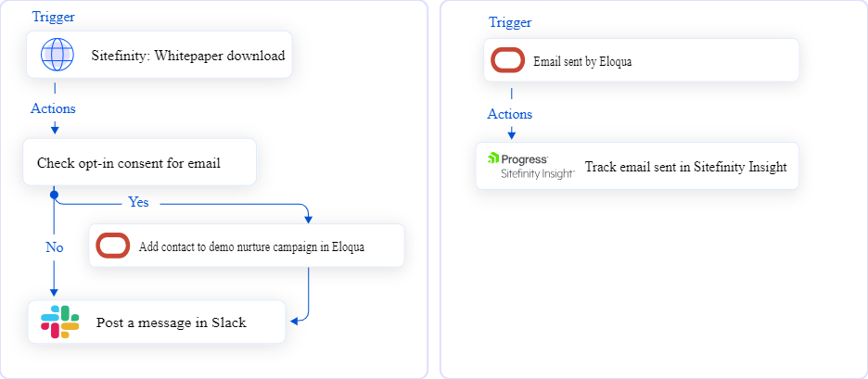This screenshot has height=379, width=868.
Task: Click the Sitefinity globe icon
Action: coord(57,55)
